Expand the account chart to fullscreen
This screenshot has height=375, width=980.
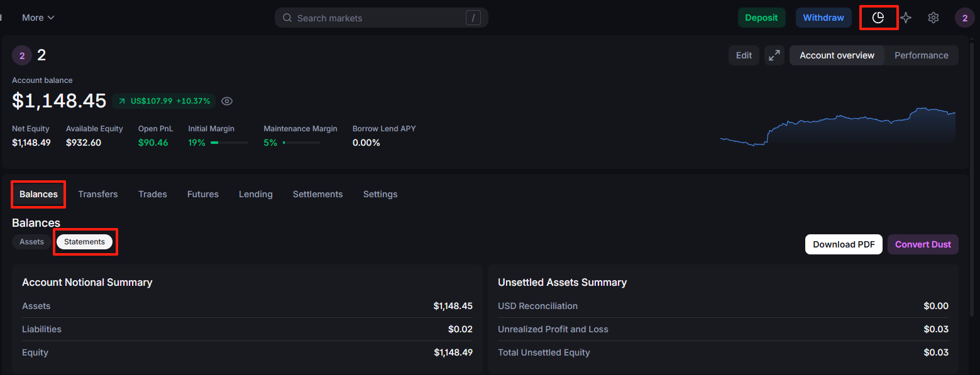click(x=774, y=55)
